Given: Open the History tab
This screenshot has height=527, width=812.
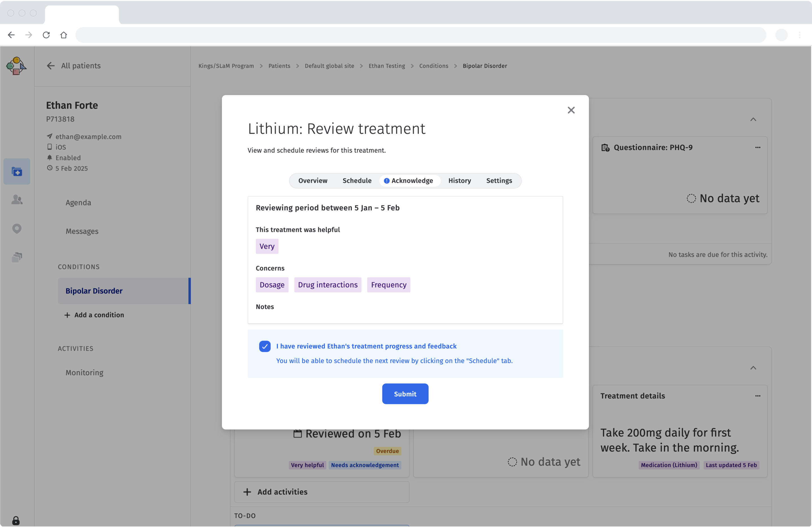Looking at the screenshot, I should pyautogui.click(x=459, y=181).
